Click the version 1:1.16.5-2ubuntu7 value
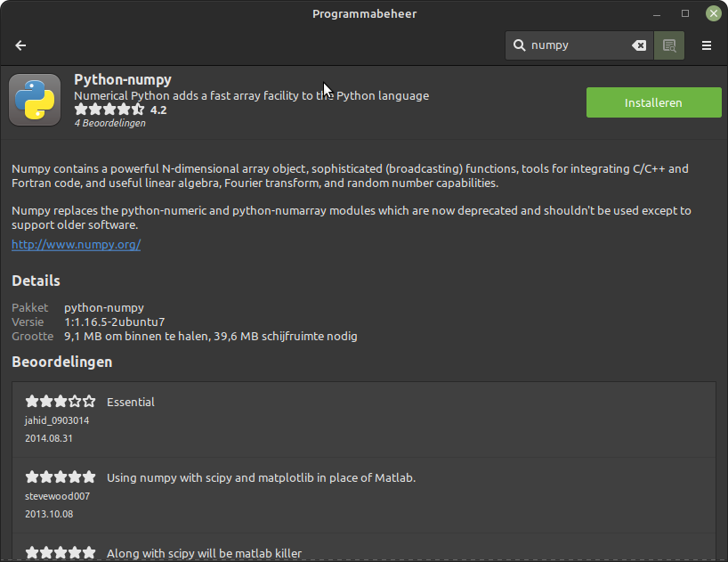This screenshot has width=728, height=562. pos(114,322)
